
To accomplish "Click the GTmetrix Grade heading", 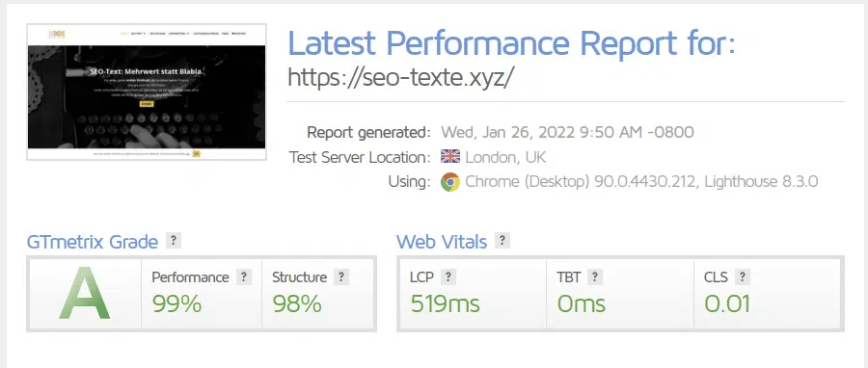I will click(93, 242).
